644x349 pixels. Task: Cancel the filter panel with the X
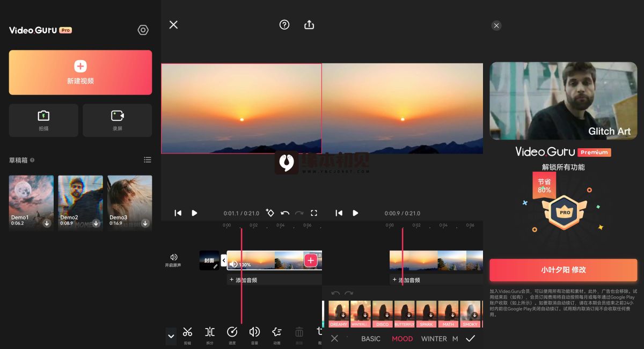pyautogui.click(x=334, y=338)
